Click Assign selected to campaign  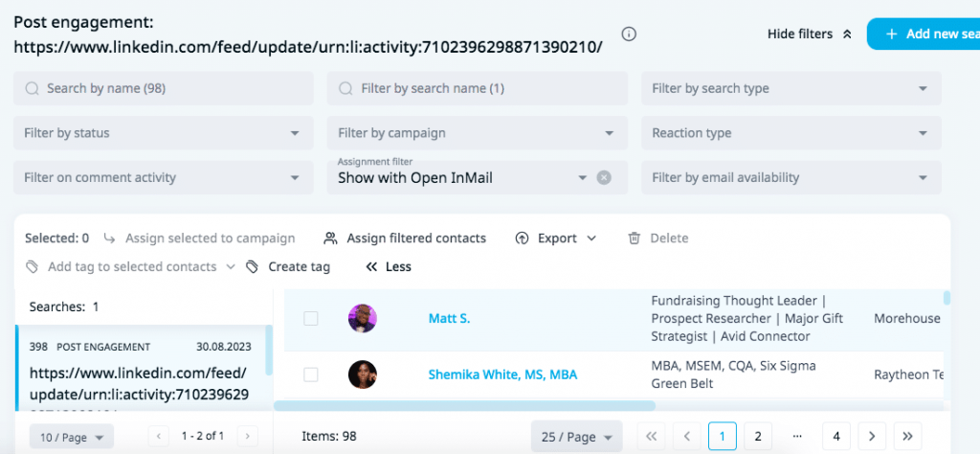(x=199, y=238)
